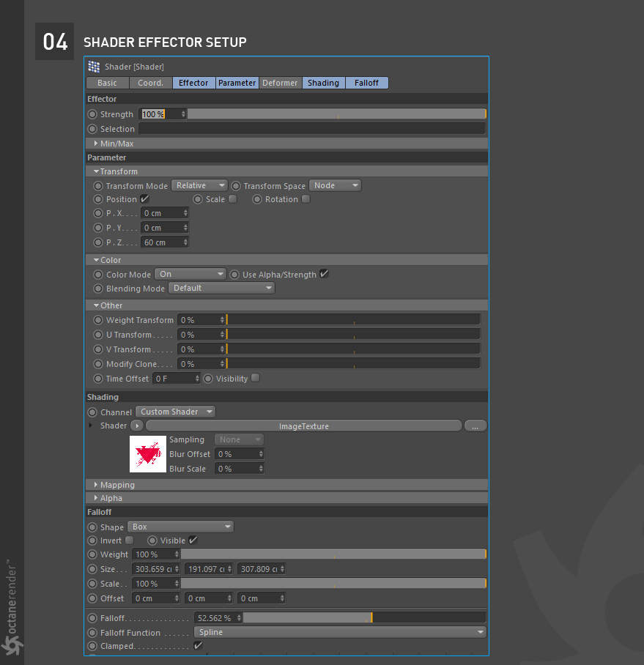Toggle the Shading tab

click(x=324, y=83)
